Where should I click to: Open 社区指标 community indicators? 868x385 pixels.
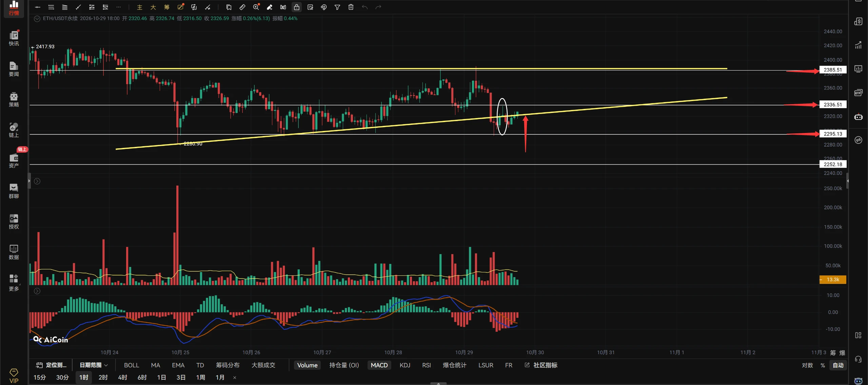541,365
